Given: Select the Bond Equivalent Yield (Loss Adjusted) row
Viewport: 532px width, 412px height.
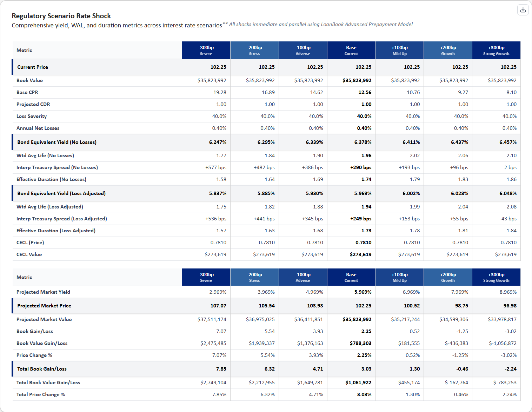Looking at the screenshot, I should 61,193.
